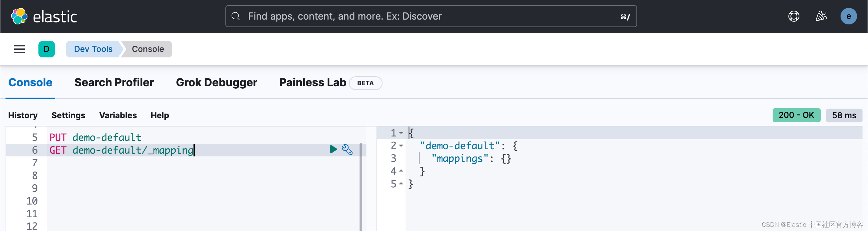Open the green D space selector

47,49
